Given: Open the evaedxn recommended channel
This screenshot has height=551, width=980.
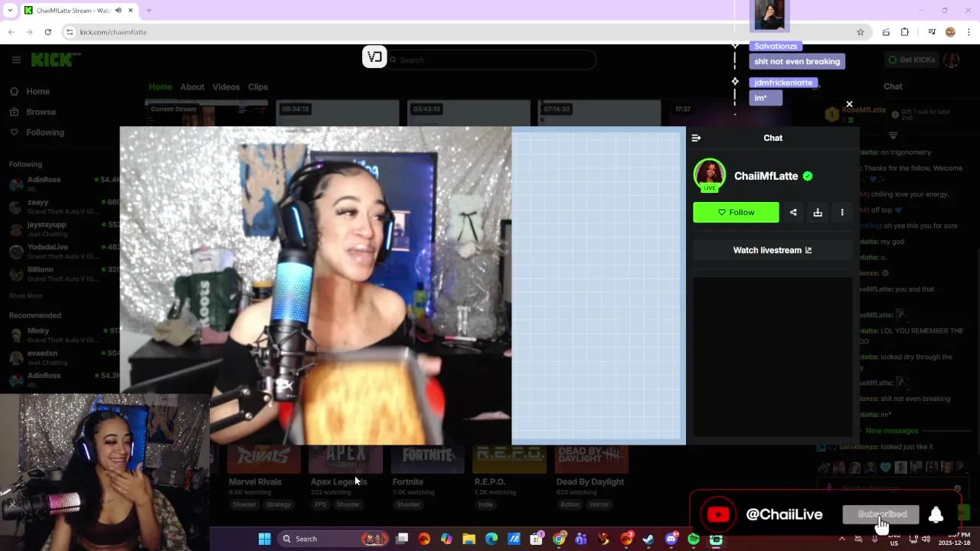Looking at the screenshot, I should [63, 357].
